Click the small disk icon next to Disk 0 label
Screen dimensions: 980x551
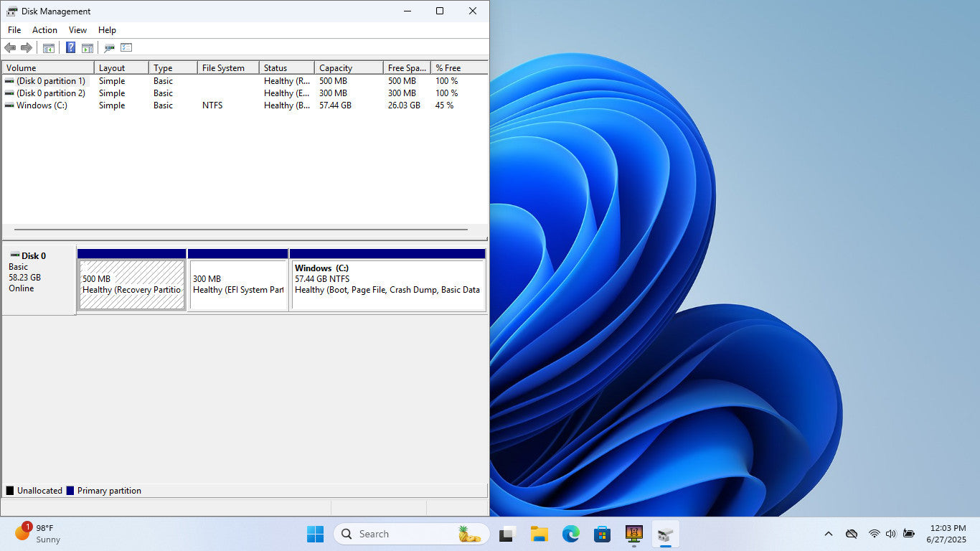15,255
